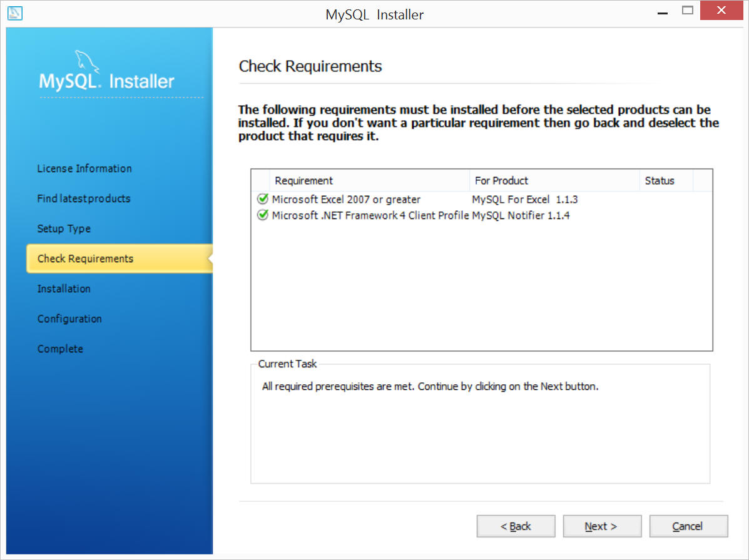Screen dimensions: 749x560
Task: Sort by the Requirement column header
Action: [370, 181]
